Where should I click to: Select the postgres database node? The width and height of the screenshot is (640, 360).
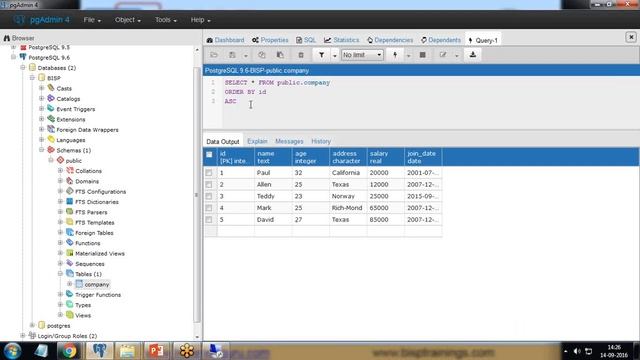click(58, 326)
